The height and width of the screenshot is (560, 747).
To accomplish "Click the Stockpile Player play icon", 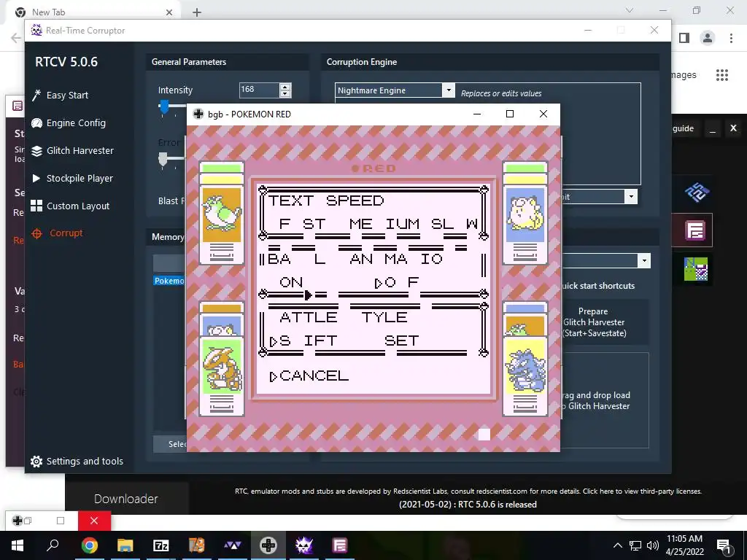I will click(36, 178).
